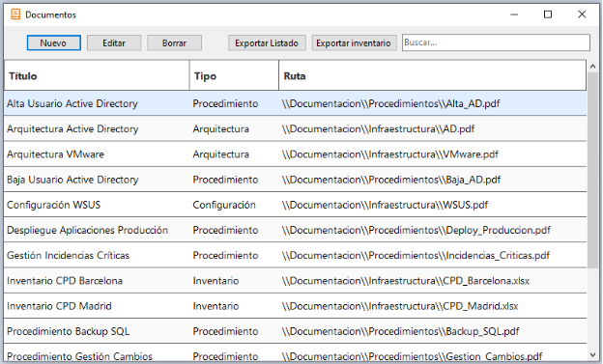Maximize the Documentos window
Image resolution: width=603 pixels, height=364 pixels.
(x=548, y=14)
